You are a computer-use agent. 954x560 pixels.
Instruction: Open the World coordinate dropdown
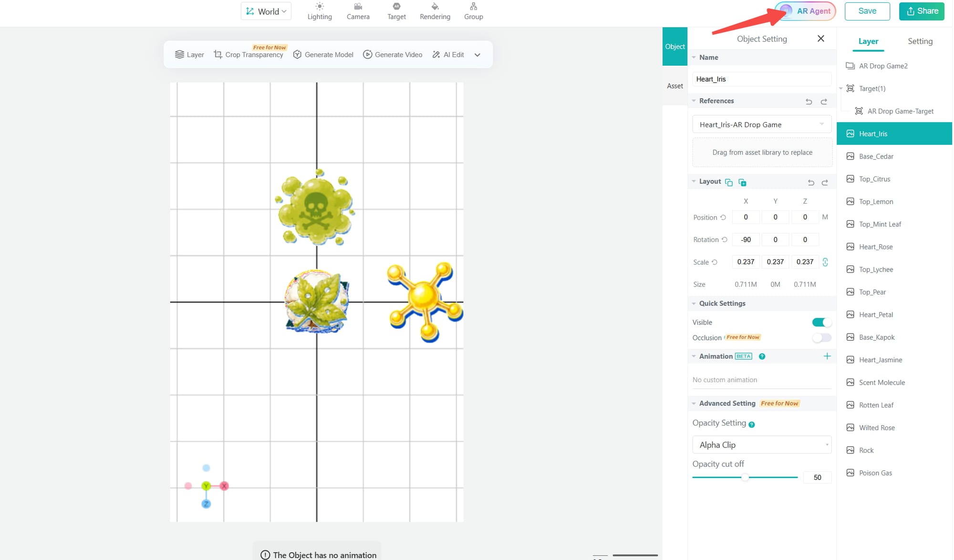click(266, 11)
